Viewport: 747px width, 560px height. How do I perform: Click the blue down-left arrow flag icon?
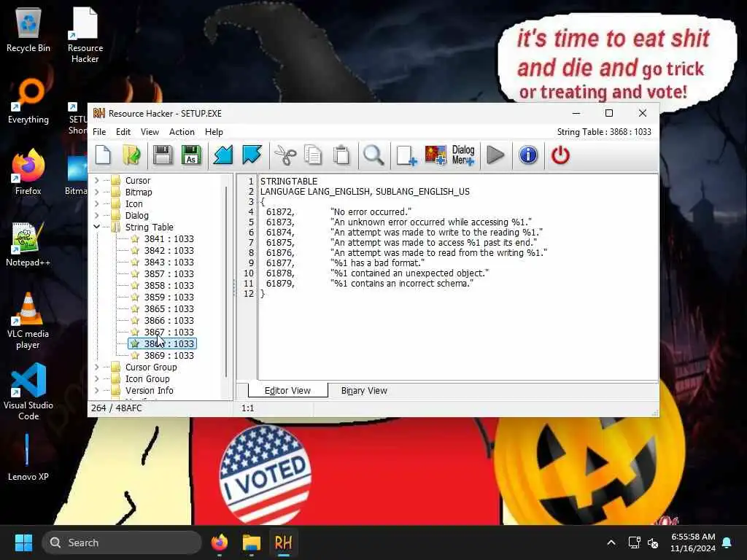223,155
